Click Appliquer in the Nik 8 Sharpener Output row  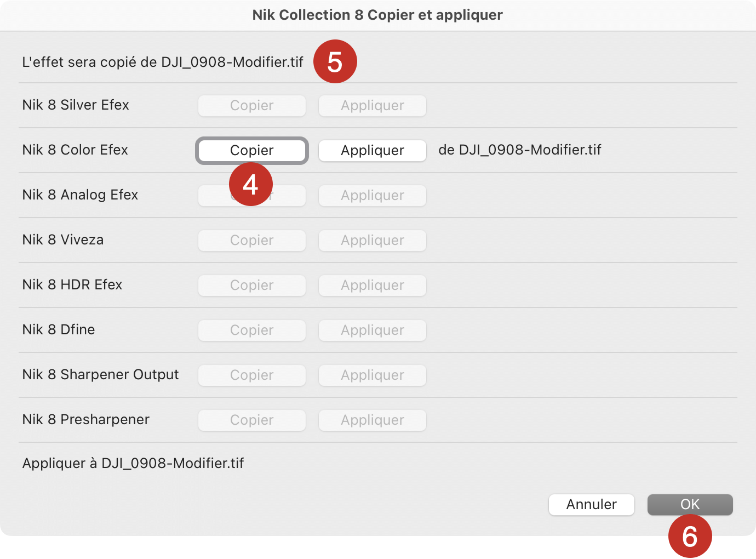(373, 375)
